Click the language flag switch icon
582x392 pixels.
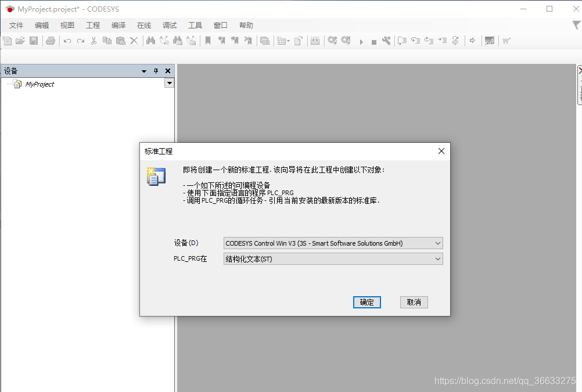coord(490,41)
